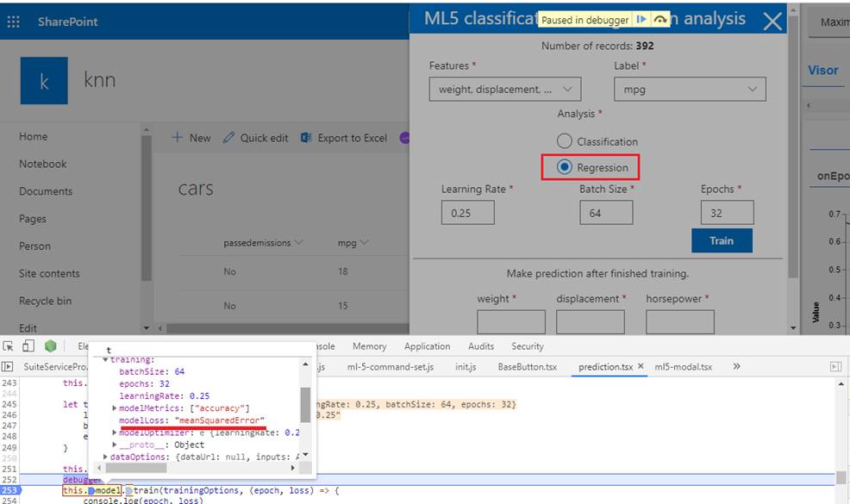Expand the dataOptions property
The height and width of the screenshot is (504, 850).
tap(105, 457)
